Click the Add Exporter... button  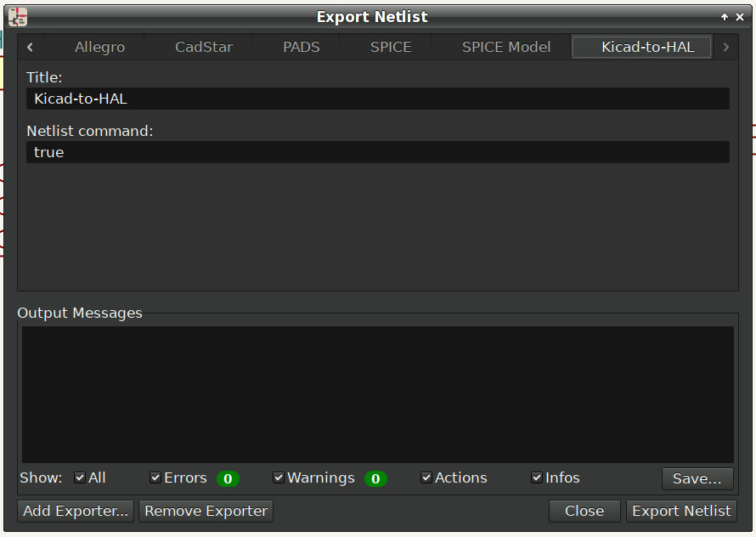(x=76, y=511)
